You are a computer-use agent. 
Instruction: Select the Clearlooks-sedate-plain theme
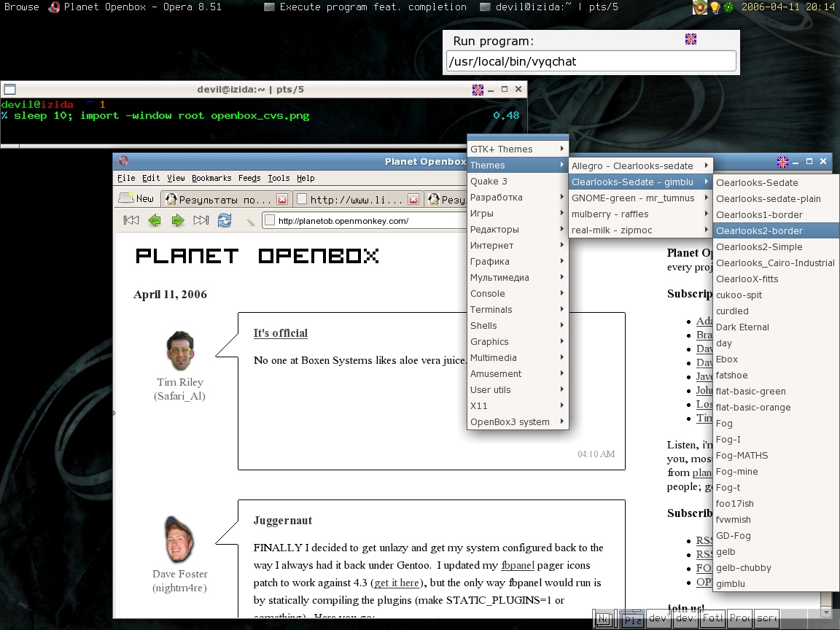tap(777, 199)
